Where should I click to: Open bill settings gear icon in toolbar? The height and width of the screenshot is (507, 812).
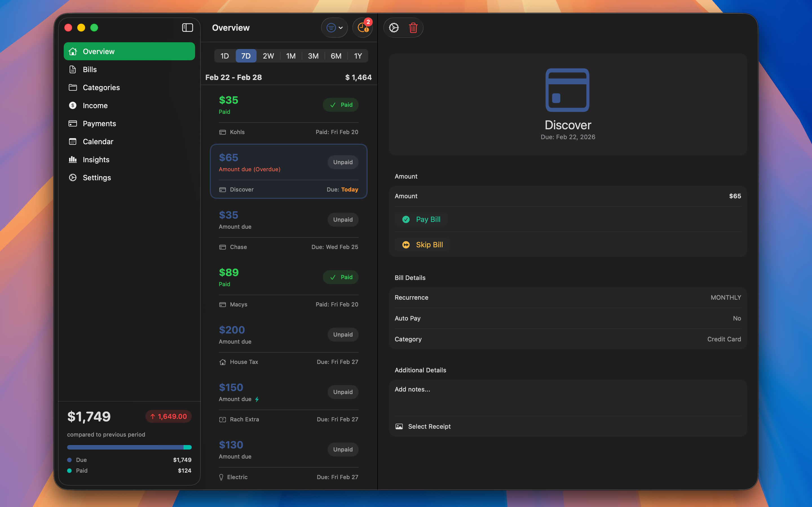[394, 28]
